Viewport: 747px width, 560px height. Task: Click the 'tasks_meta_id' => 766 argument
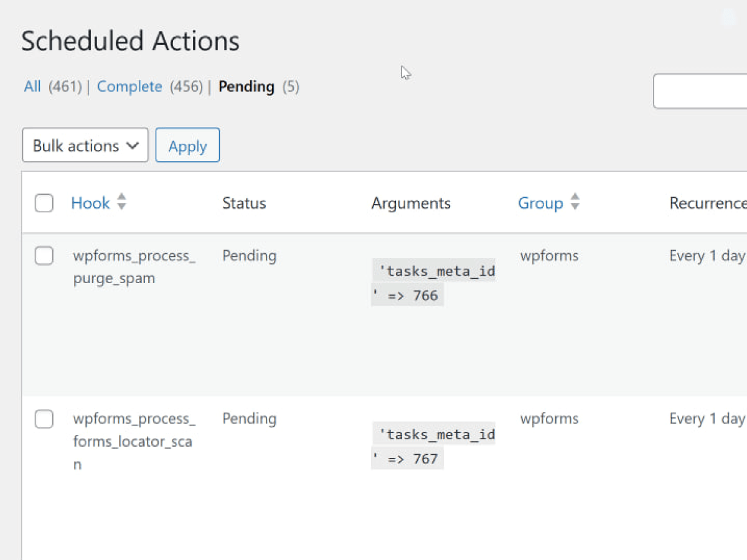tap(433, 282)
